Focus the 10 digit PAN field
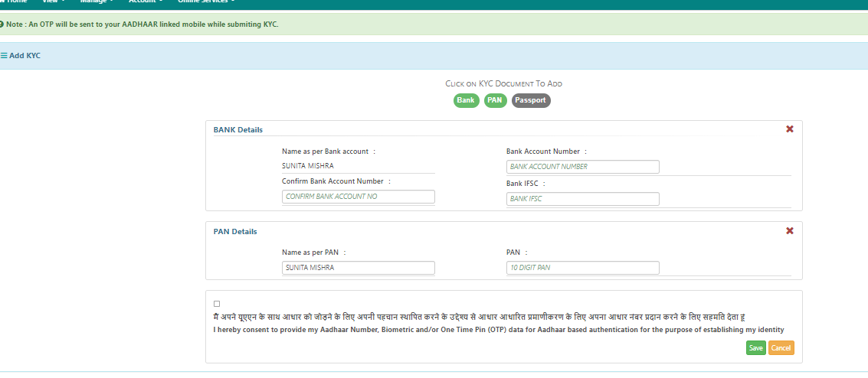This screenshot has height=378, width=868. (x=582, y=268)
